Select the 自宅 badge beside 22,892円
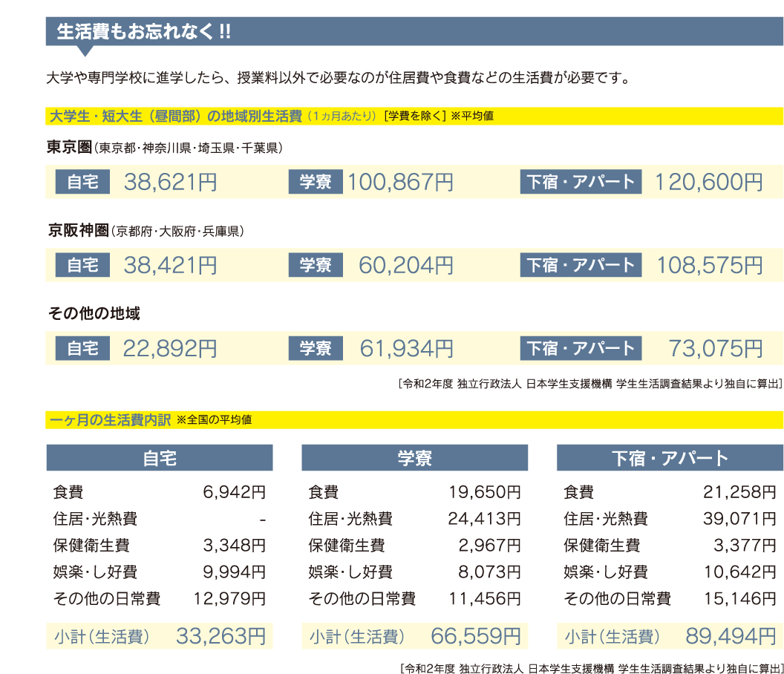 (83, 348)
